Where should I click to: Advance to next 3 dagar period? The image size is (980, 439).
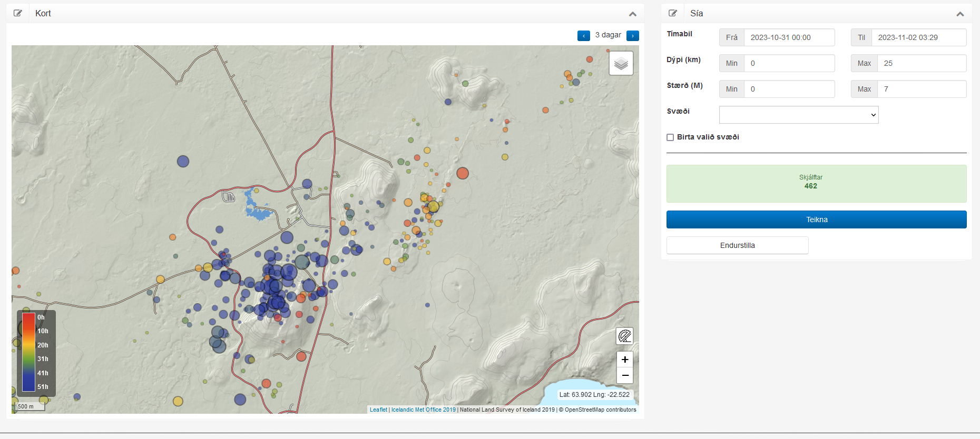[632, 36]
